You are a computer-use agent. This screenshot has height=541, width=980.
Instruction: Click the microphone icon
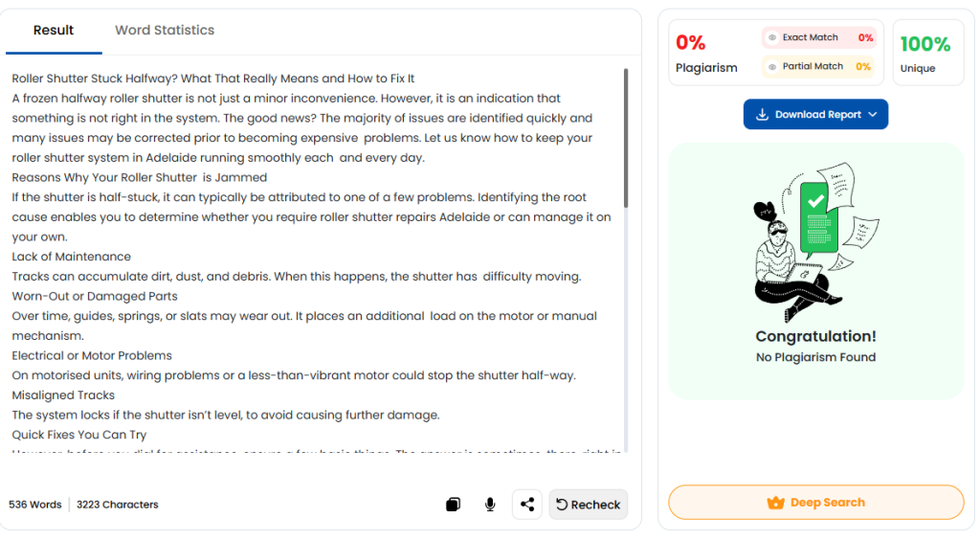[490, 505]
